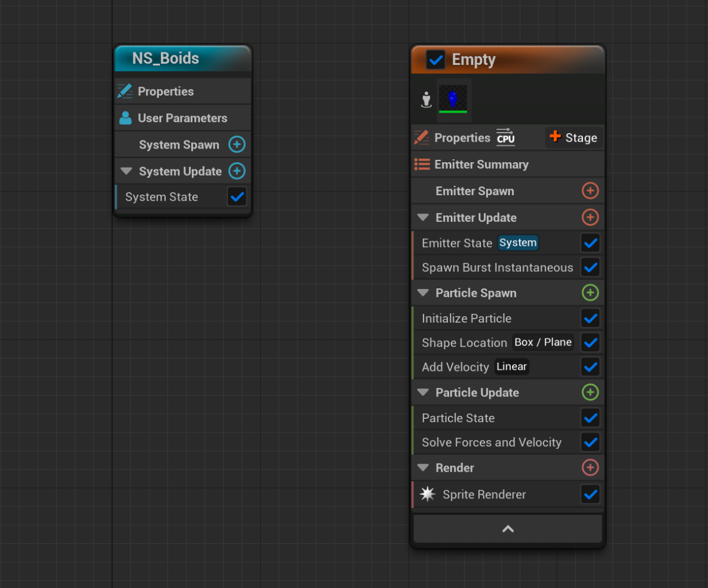
Task: Add a module to System Update
Action: [237, 171]
